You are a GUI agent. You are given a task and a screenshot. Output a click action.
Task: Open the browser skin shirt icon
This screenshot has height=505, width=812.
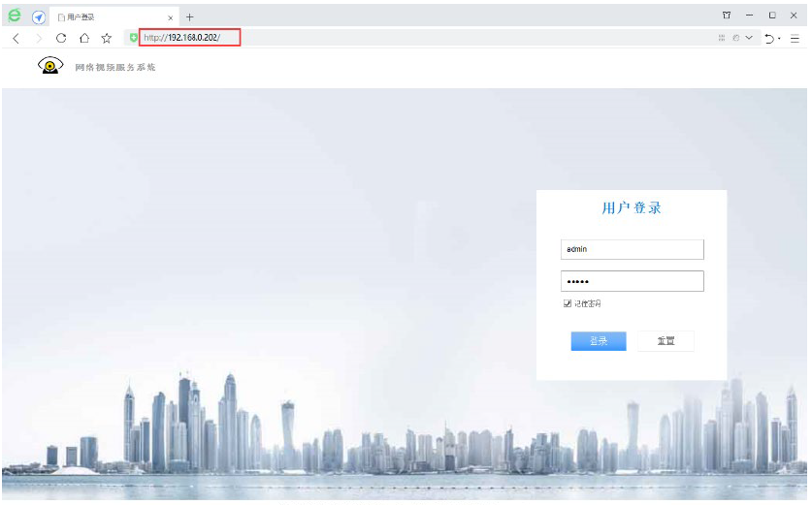[x=727, y=15]
